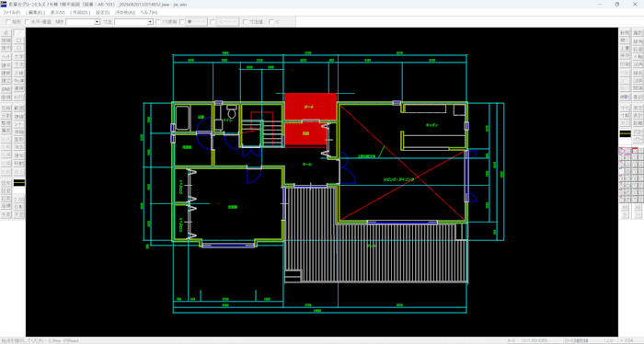Select the line drawing tool icon
This screenshot has width=644, height=344.
coord(19,32)
